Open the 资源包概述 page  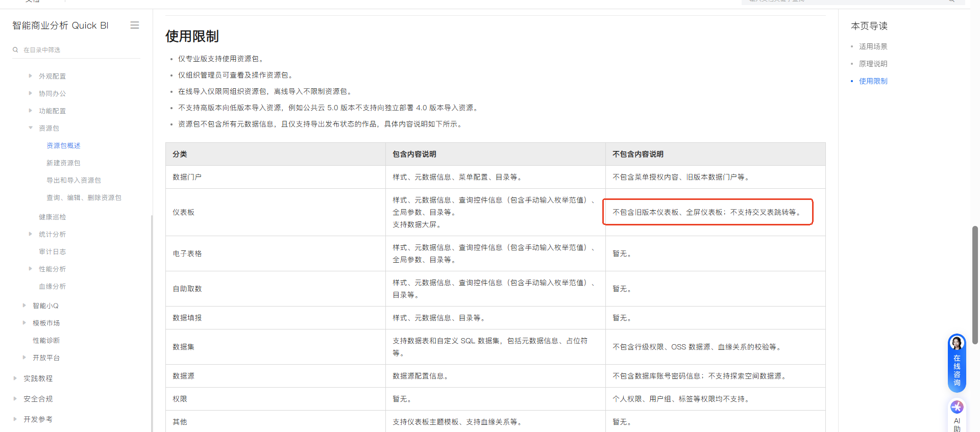(63, 145)
